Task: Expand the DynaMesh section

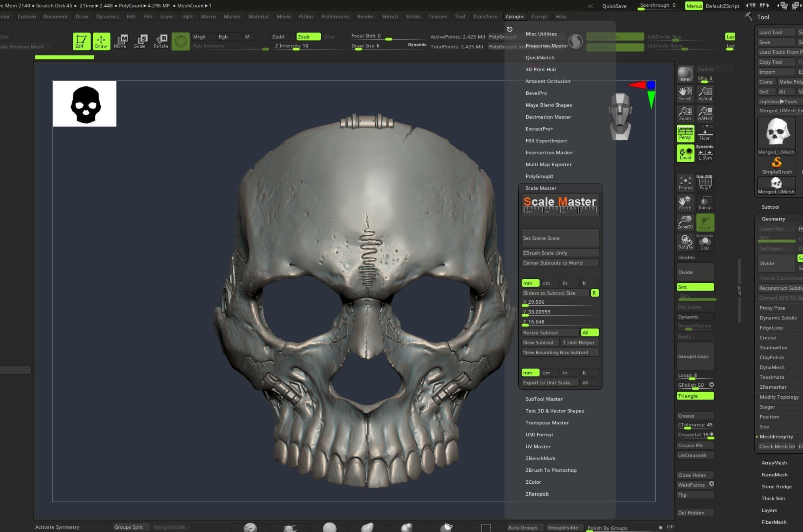Action: (x=772, y=367)
